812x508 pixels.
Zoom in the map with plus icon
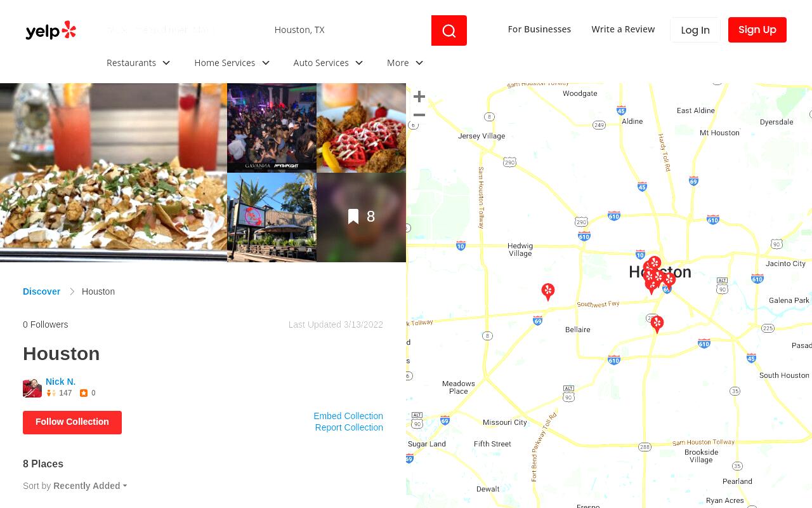(x=419, y=97)
